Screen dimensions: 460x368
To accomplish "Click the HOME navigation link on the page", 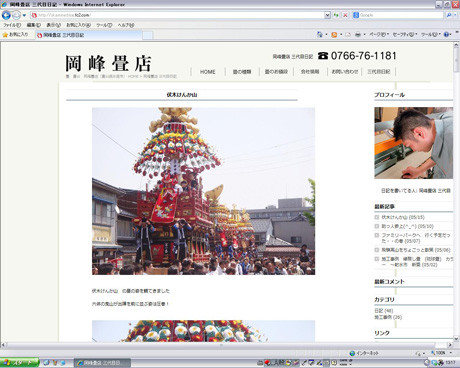I will (x=208, y=72).
